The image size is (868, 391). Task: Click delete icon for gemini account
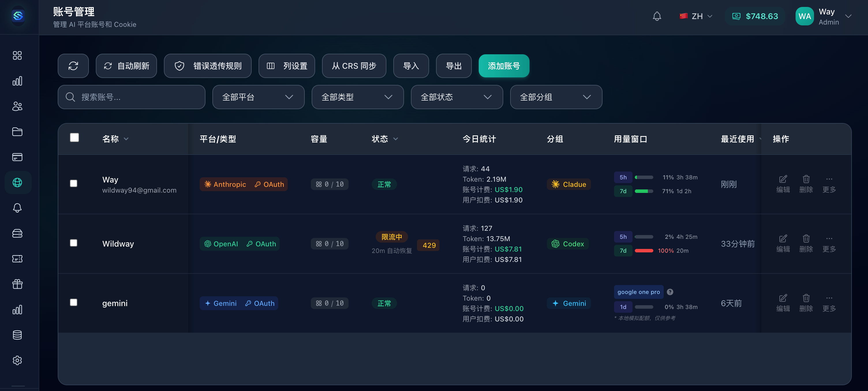tap(806, 303)
